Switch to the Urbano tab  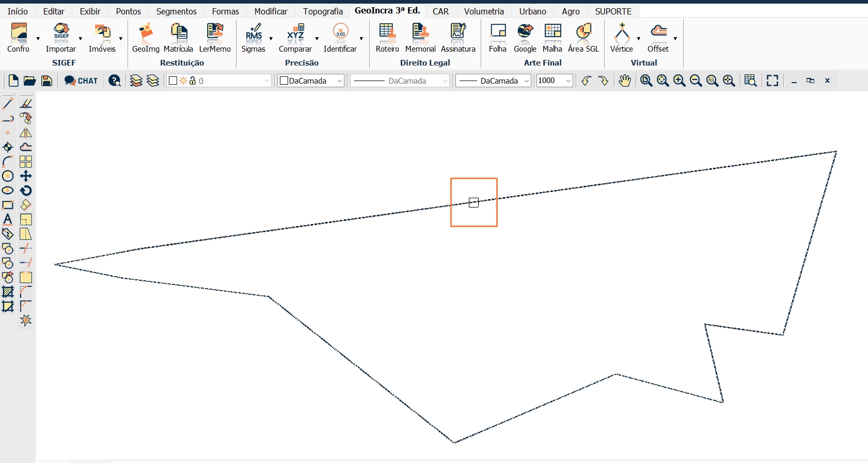point(533,11)
